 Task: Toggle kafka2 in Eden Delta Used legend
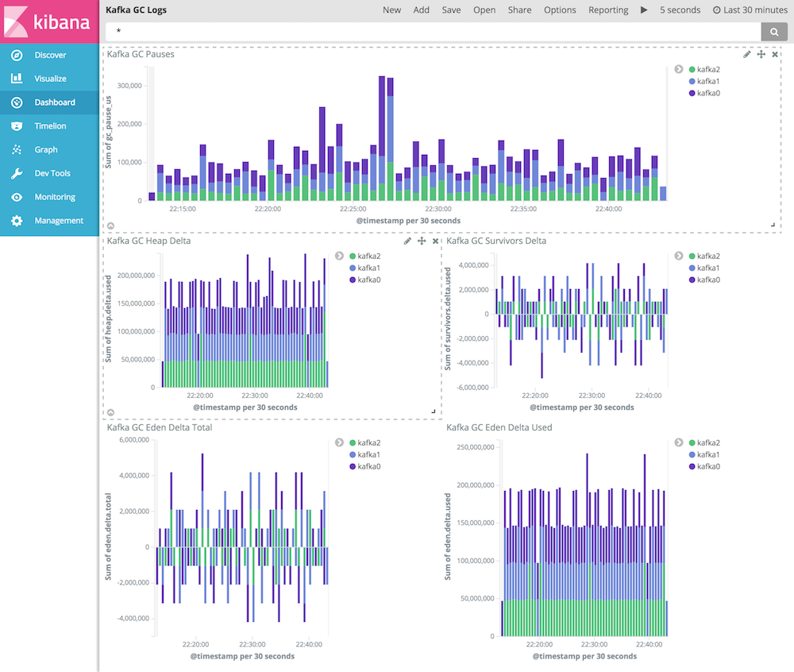coord(703,443)
